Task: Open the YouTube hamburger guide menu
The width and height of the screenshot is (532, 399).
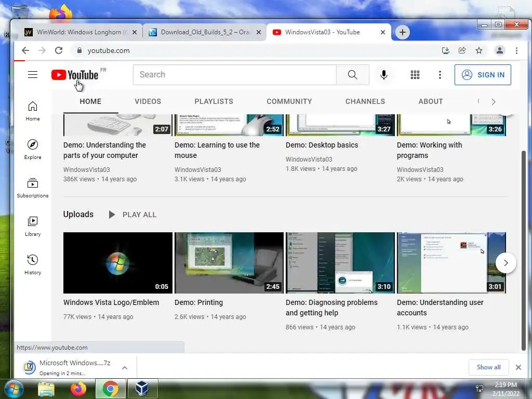Action: [33, 75]
